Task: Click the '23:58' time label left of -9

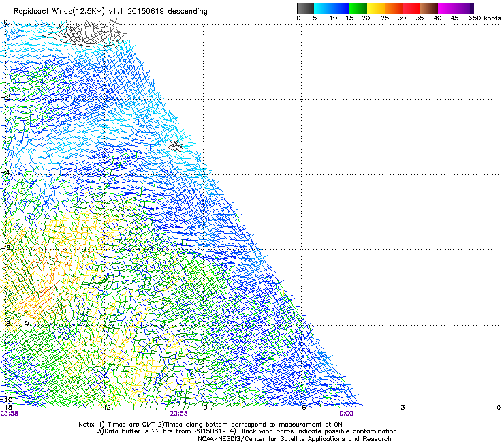Action: coord(178,414)
